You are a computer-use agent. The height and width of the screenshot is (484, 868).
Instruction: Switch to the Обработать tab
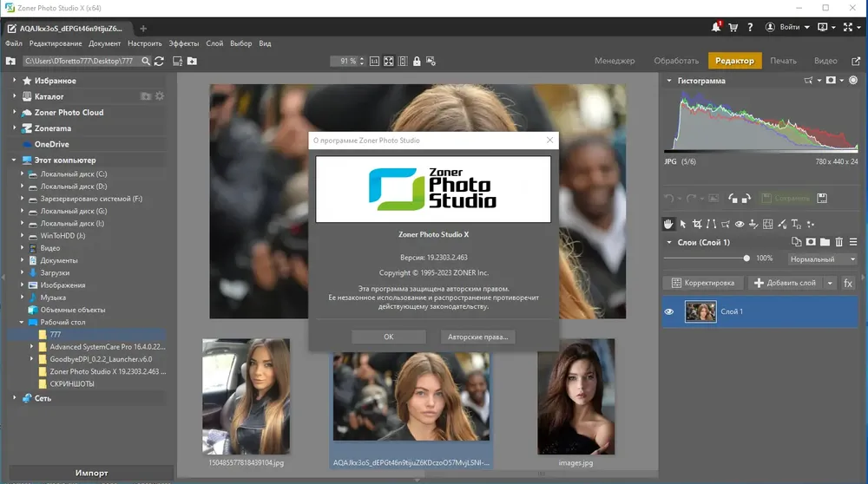click(x=676, y=61)
